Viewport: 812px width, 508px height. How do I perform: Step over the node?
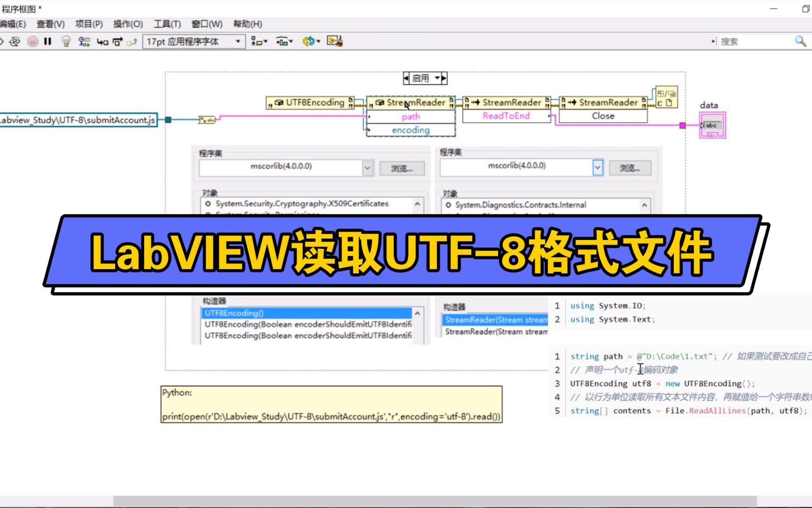pyautogui.click(x=117, y=41)
